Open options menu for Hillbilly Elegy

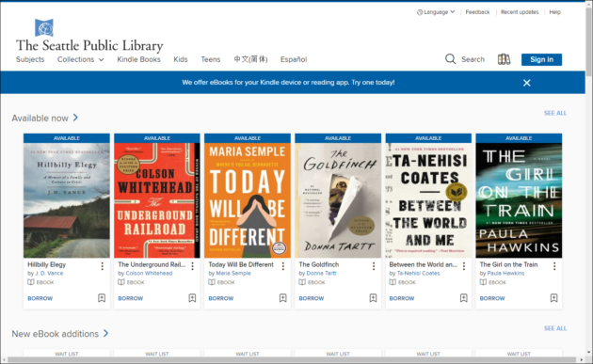102,266
